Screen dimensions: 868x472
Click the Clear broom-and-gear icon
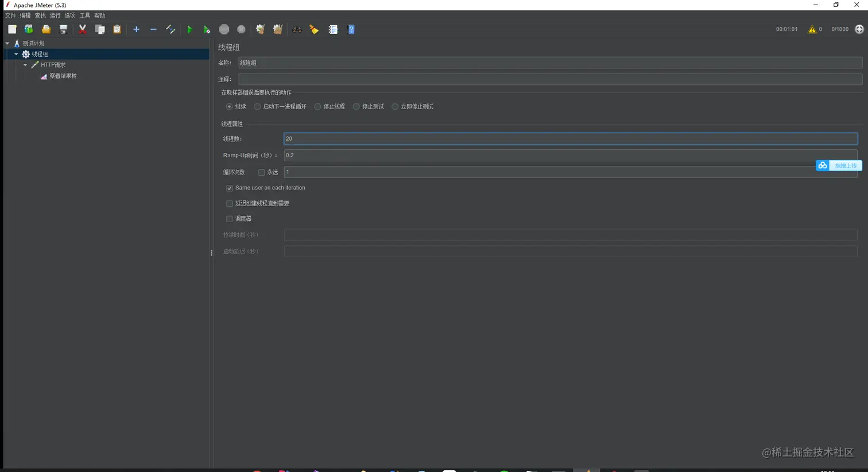coord(260,29)
